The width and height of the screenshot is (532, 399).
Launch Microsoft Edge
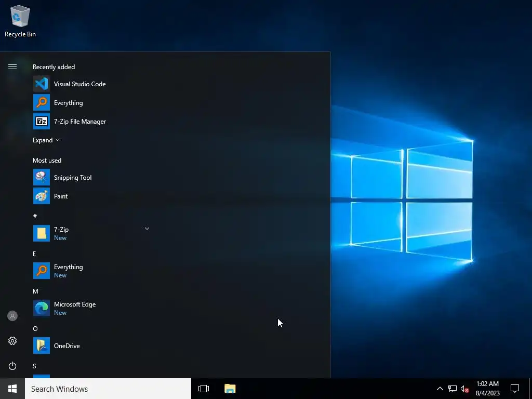click(x=91, y=308)
